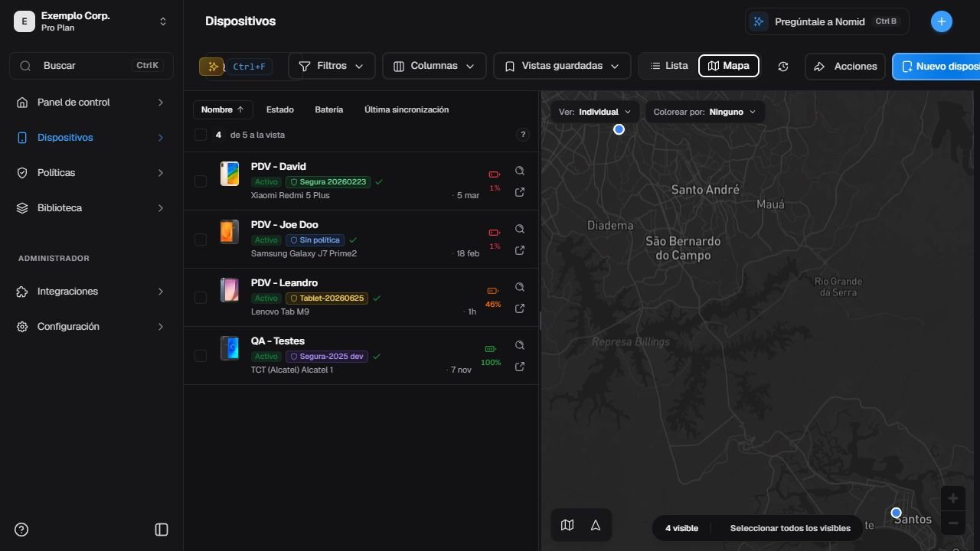Locate PDV - David with its magnifier icon

pos(520,171)
